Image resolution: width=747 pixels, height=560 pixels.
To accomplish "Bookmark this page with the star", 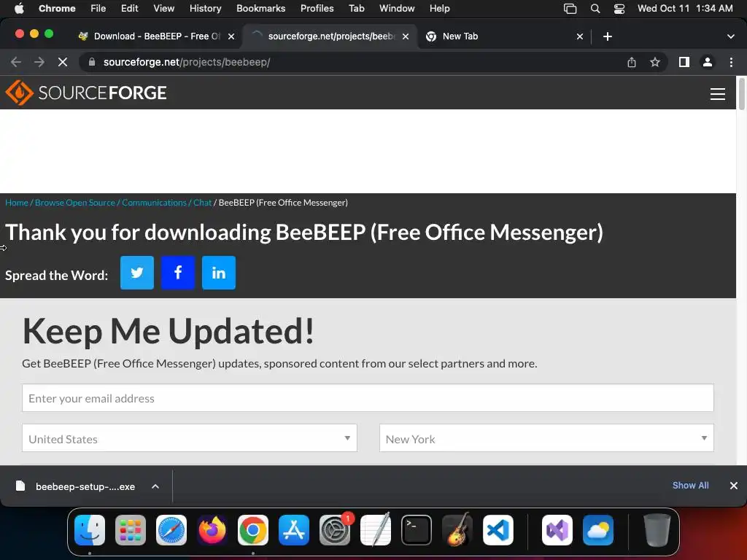I will coord(655,62).
